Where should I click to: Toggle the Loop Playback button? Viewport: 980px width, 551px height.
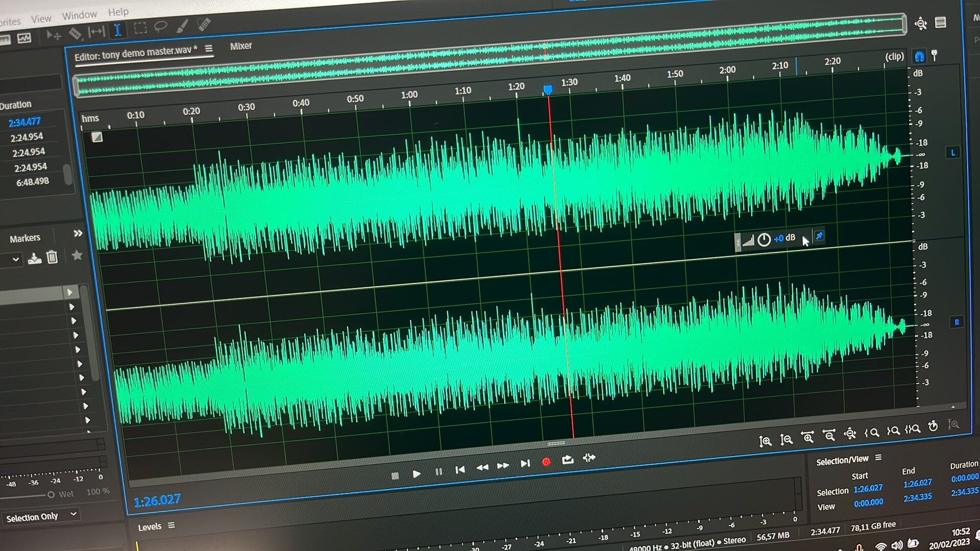tap(568, 460)
